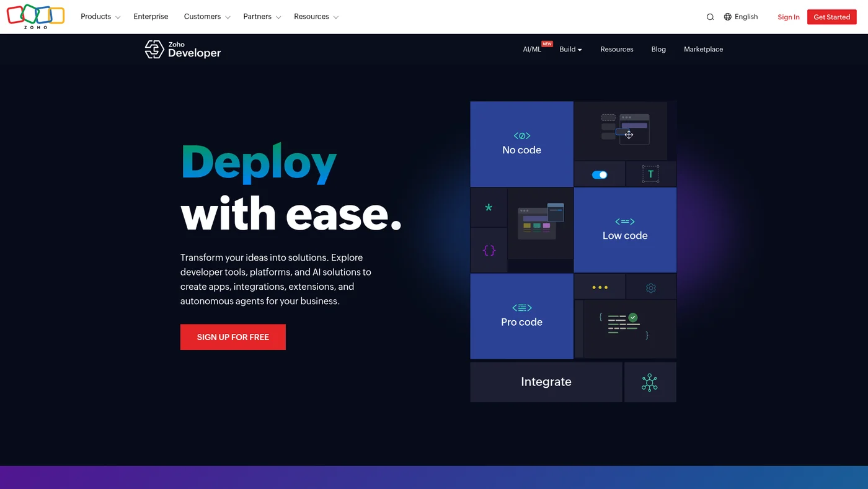This screenshot has width=868, height=489.
Task: Expand the Partners dropdown menu
Action: click(262, 17)
